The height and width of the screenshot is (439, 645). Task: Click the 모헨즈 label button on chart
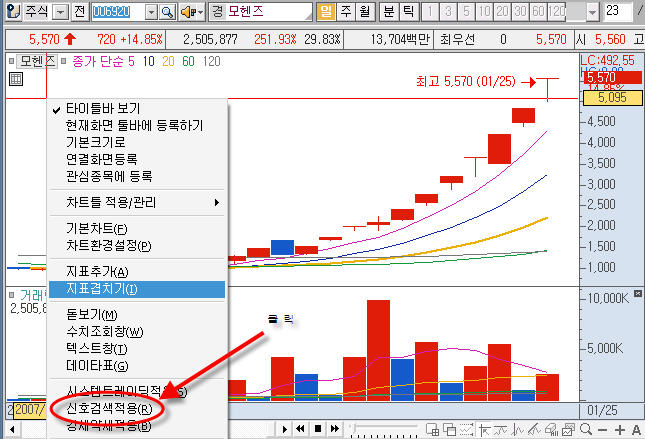click(x=37, y=61)
